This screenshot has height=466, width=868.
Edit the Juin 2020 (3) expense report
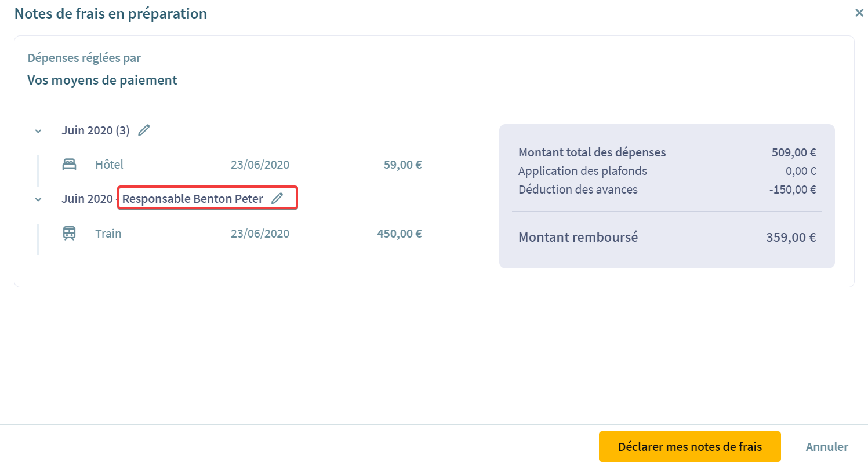[x=144, y=130]
